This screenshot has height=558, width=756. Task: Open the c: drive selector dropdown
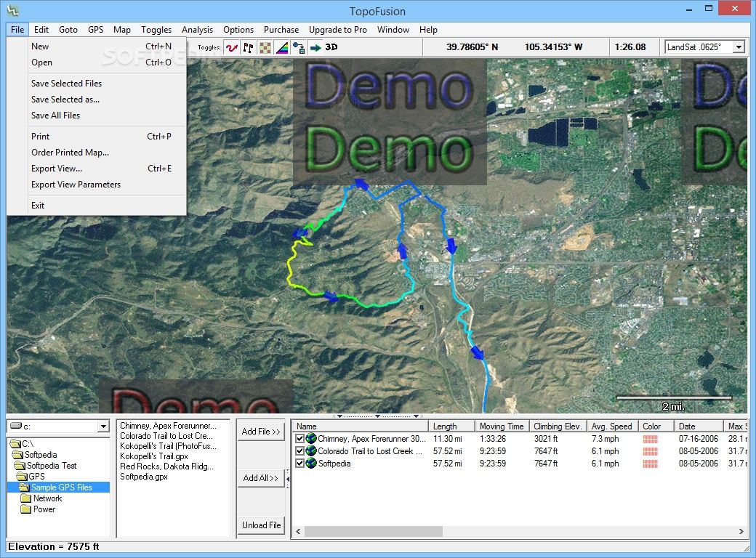103,426
